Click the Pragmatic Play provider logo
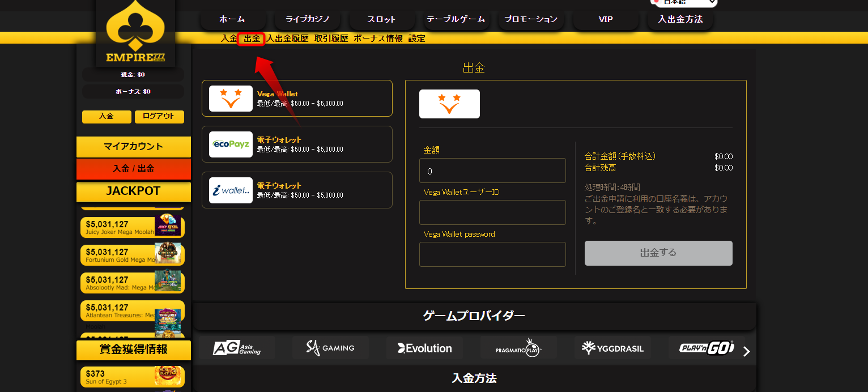 point(518,348)
